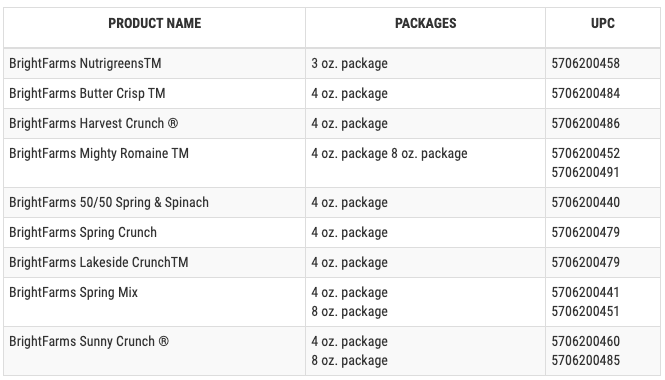Select the BrightFarms Spring Mix cell
665x380 pixels.
(154, 302)
